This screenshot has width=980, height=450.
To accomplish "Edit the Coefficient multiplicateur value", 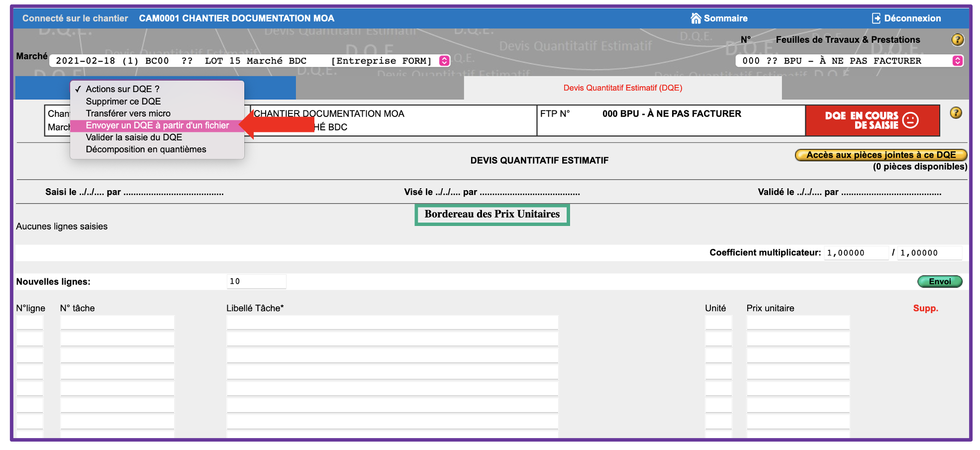I will (856, 252).
